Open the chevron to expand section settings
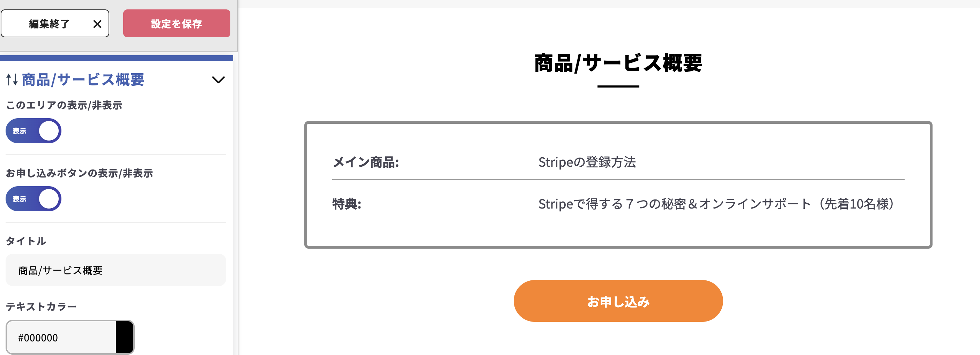 (x=218, y=80)
